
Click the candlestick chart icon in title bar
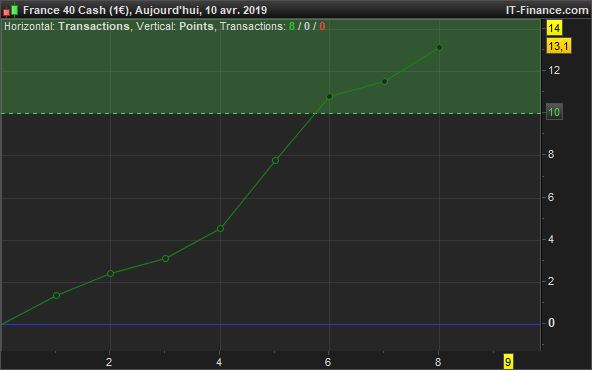point(11,10)
